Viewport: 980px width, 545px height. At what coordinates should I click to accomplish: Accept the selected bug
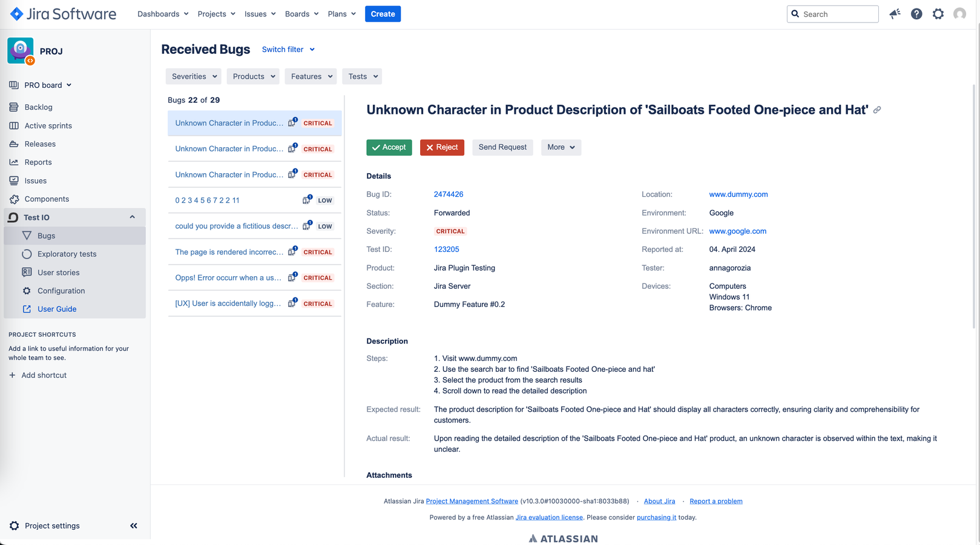coord(389,147)
